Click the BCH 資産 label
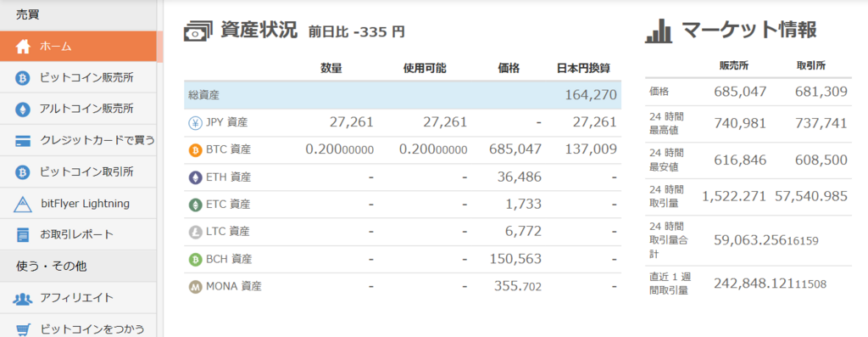 [x=229, y=260]
